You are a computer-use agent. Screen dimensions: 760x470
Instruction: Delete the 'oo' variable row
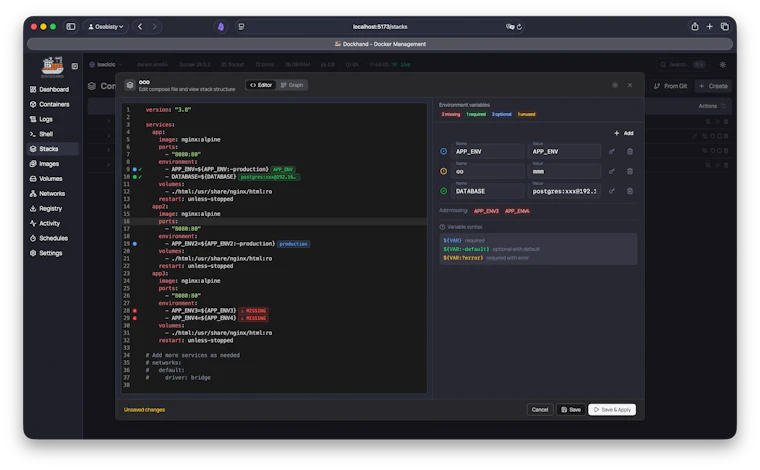[630, 172]
